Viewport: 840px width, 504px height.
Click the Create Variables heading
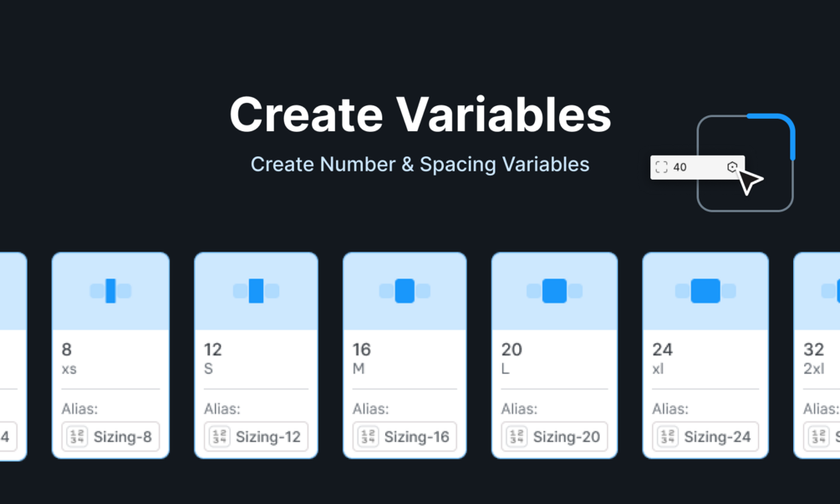point(420,115)
